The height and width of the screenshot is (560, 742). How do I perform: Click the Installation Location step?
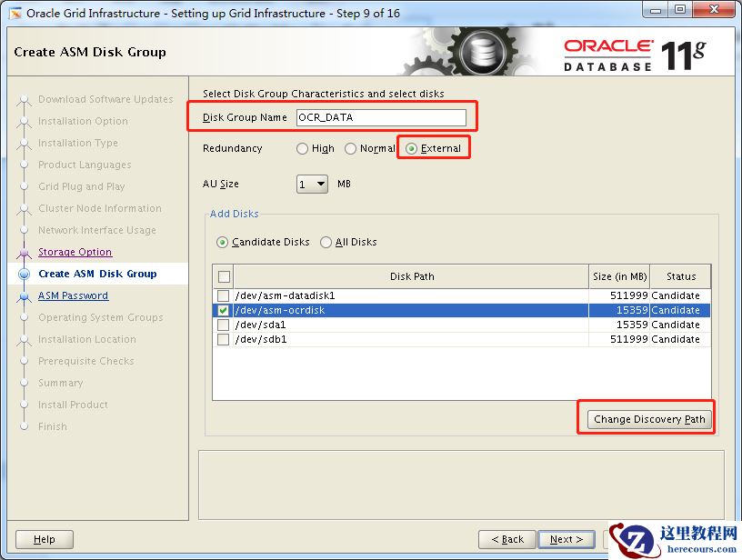tap(87, 339)
